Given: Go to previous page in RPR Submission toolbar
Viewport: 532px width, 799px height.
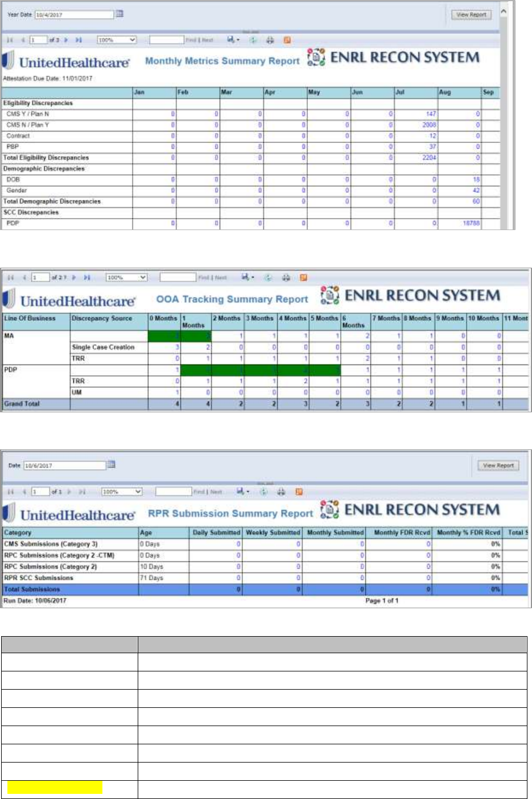Looking at the screenshot, I should pyautogui.click(x=24, y=491).
